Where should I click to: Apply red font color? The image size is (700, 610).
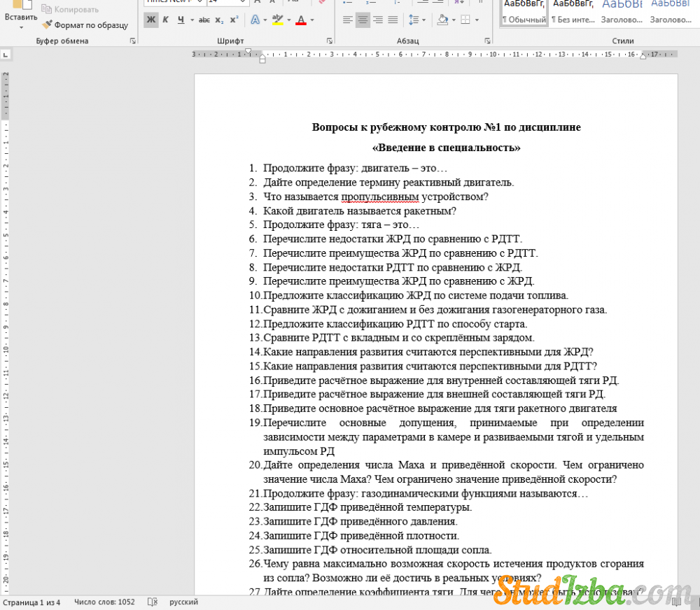point(301,20)
